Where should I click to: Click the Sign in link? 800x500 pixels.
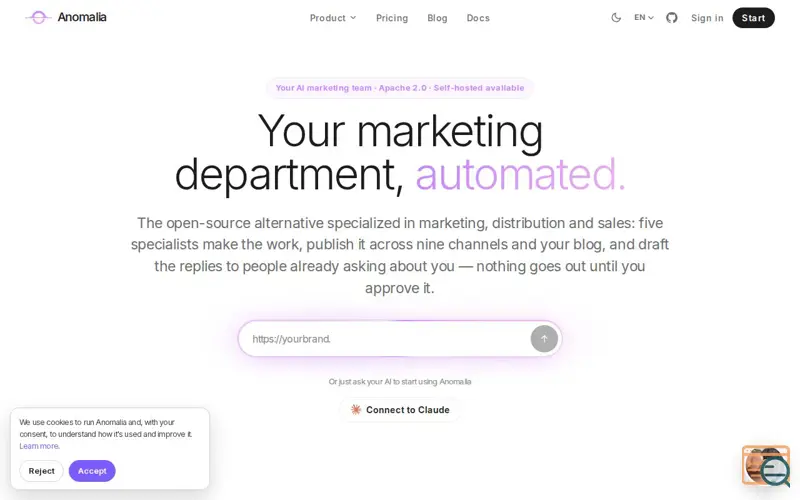coord(707,18)
